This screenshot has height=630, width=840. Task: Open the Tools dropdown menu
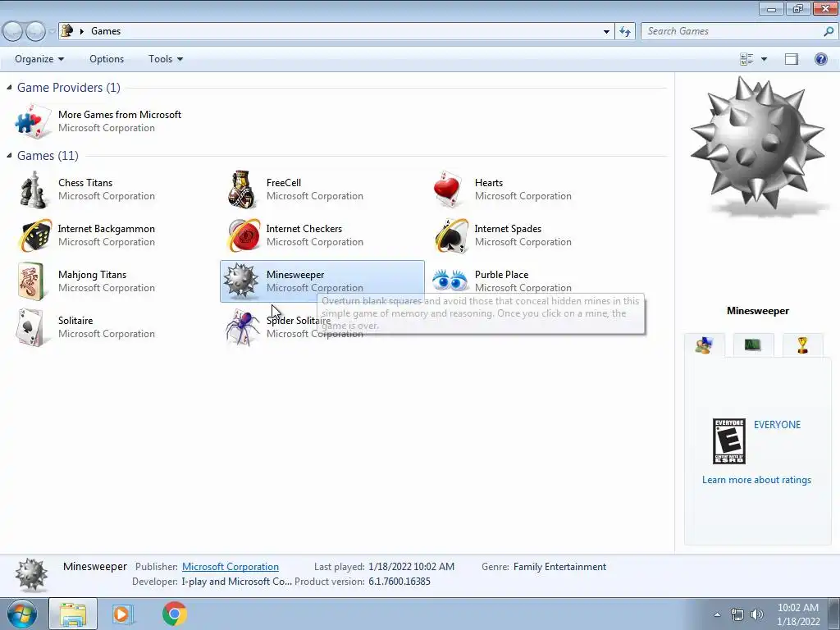pos(166,59)
